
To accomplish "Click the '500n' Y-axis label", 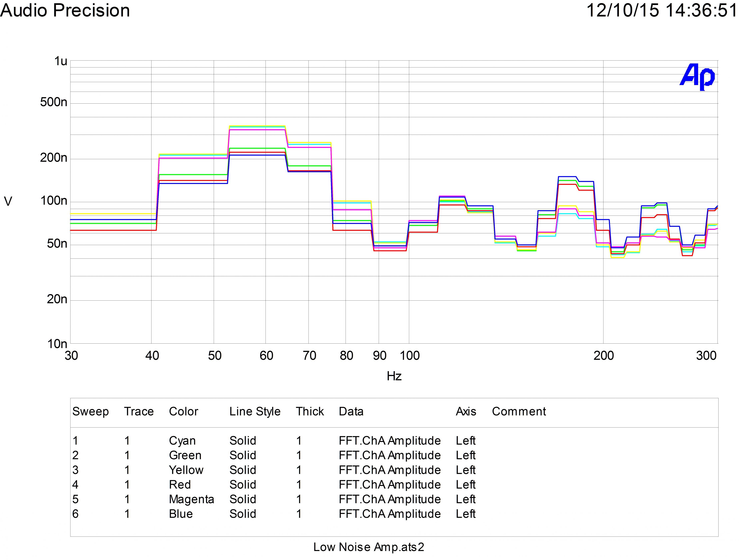I will point(54,102).
